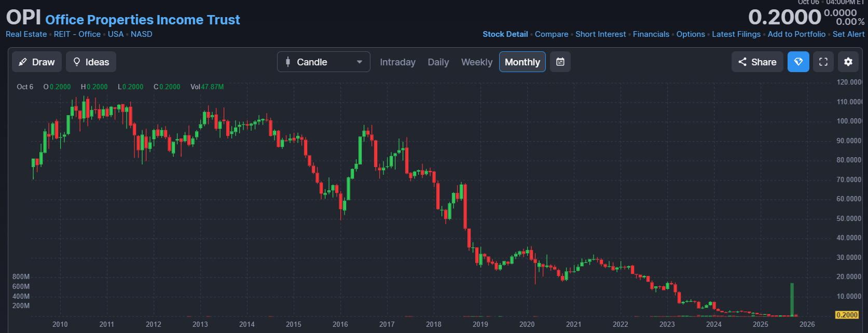Open the Options link
This screenshot has width=868, height=333.
pos(691,34)
